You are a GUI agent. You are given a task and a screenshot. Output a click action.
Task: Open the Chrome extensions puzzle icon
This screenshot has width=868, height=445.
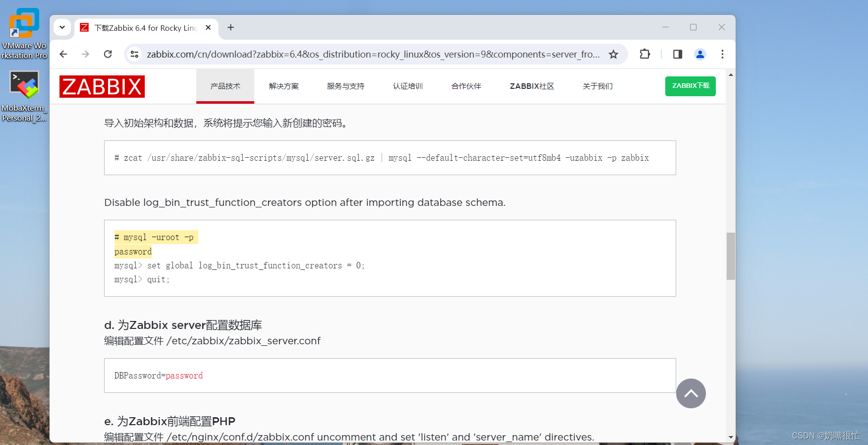click(644, 54)
